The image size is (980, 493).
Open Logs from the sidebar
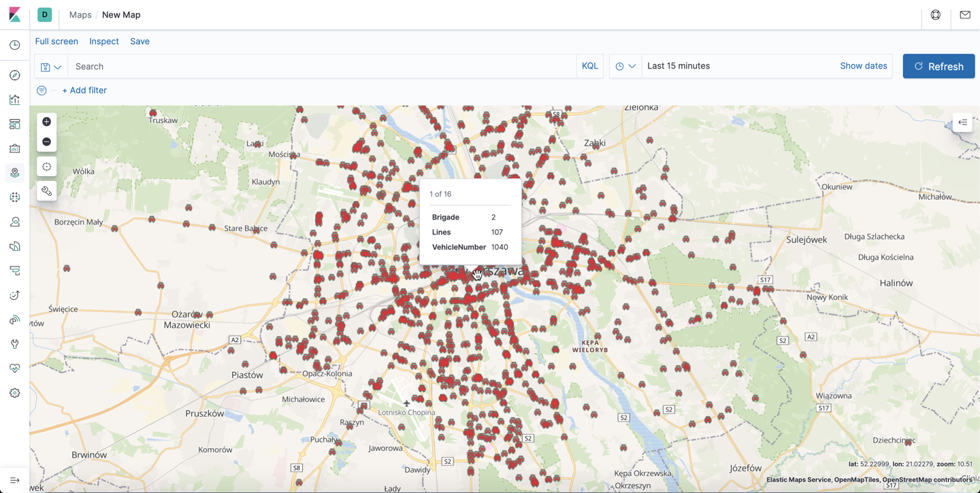[15, 246]
